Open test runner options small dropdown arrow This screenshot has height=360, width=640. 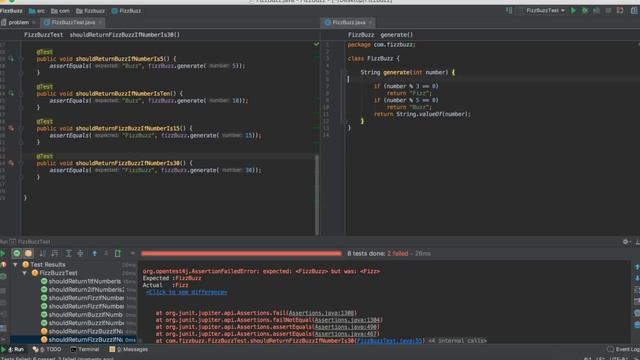(133, 253)
